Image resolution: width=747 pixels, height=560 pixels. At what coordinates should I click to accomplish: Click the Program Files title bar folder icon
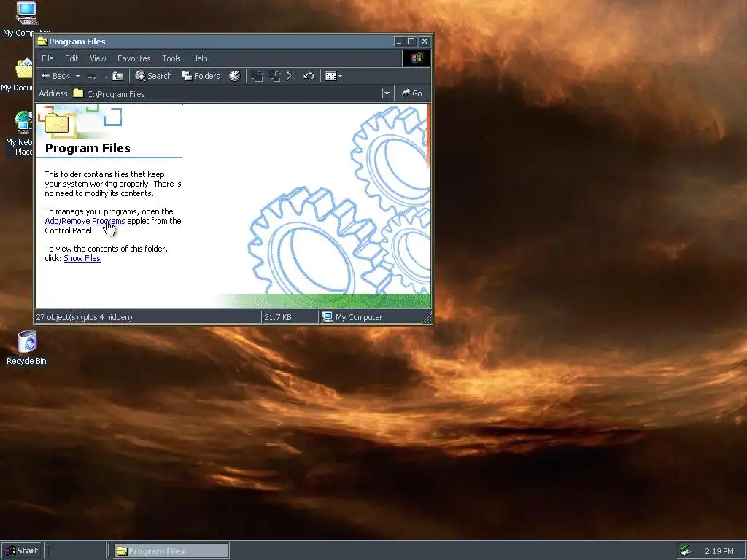coord(42,41)
